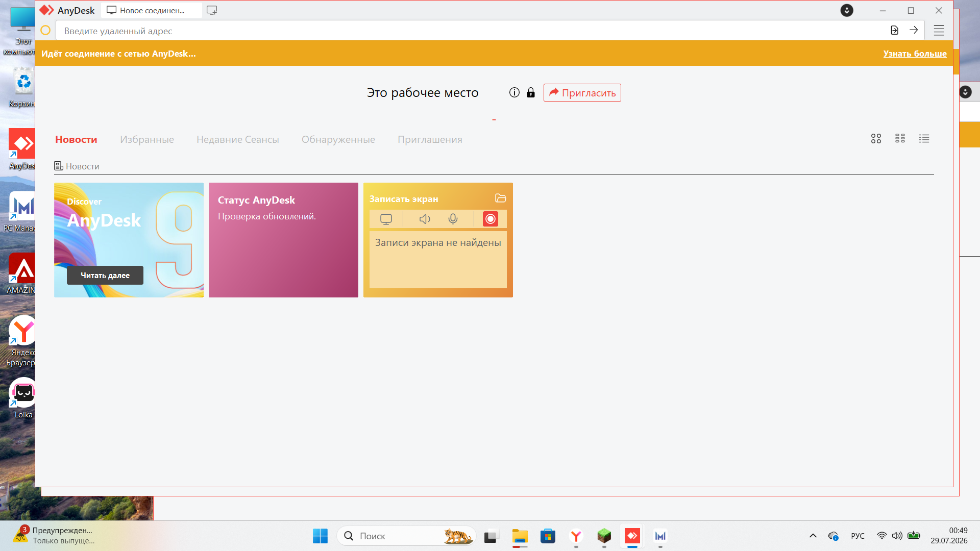Select the Новости tab
The height and width of the screenshot is (551, 980).
tap(76, 139)
